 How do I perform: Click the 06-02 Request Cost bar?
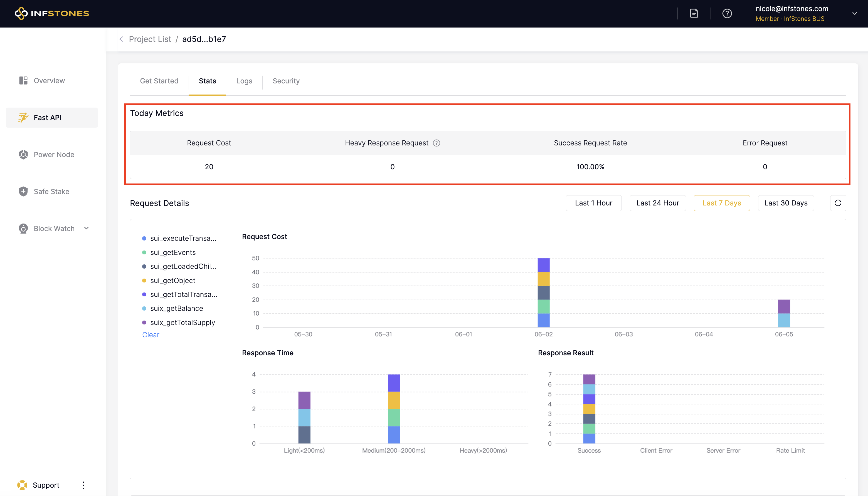(x=543, y=293)
